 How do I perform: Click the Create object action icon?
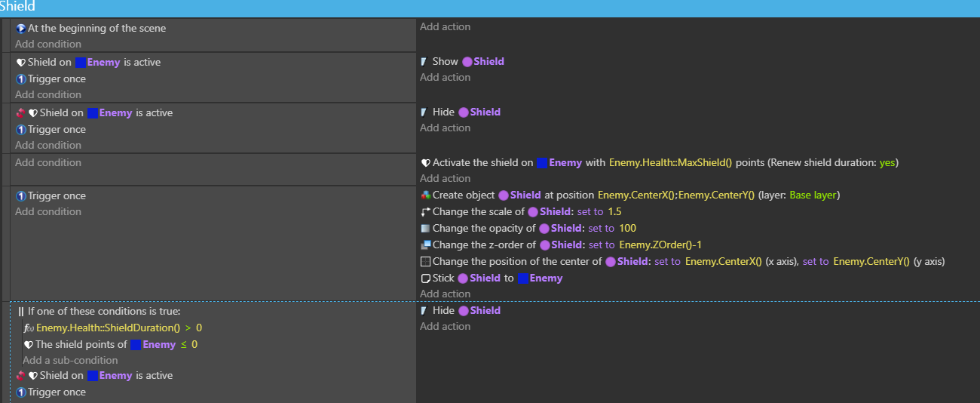coord(426,195)
